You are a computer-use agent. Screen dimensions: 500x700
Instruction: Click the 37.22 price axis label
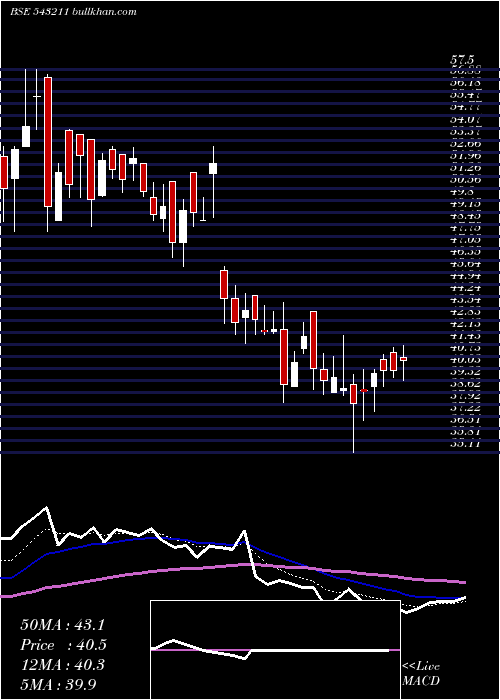click(x=466, y=408)
